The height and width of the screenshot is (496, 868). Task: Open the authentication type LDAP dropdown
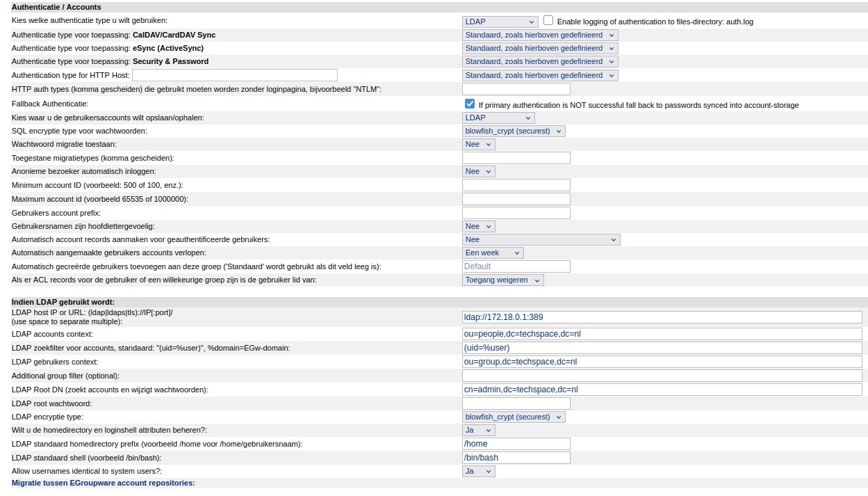(x=500, y=22)
